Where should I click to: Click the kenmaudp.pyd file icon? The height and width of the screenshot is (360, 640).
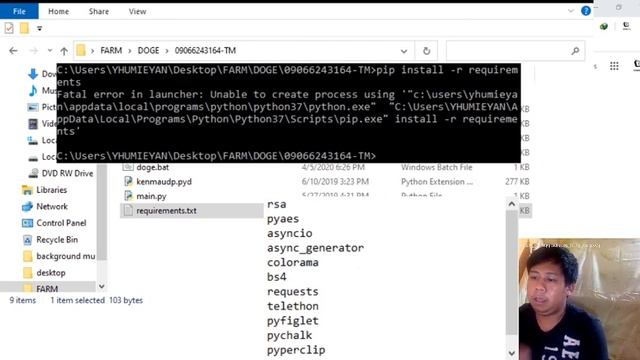(128, 181)
